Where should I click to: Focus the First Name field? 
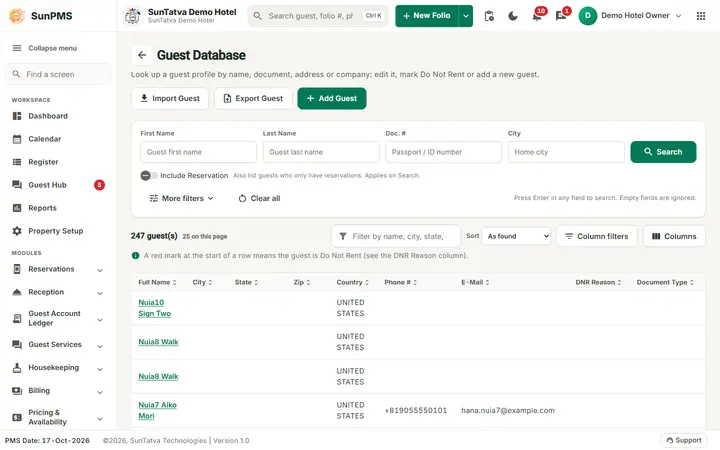198,152
